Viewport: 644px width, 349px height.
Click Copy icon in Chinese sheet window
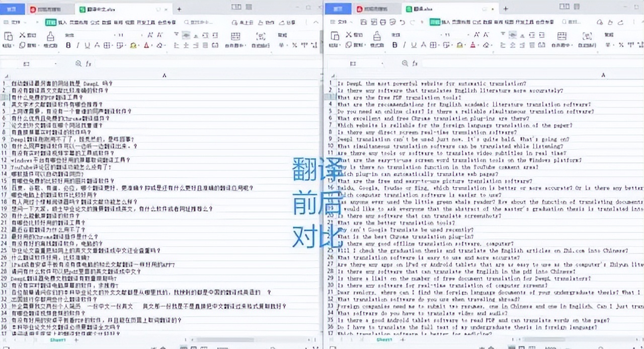pos(22,45)
